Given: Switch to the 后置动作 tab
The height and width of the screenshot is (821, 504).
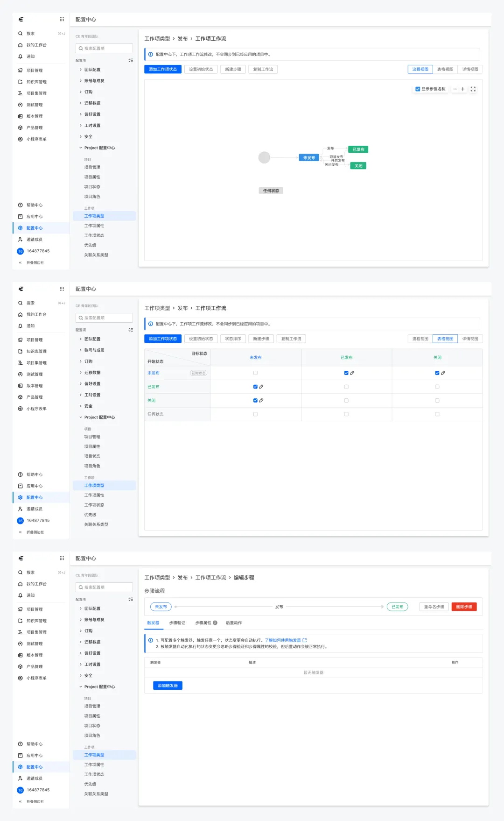Looking at the screenshot, I should click(234, 623).
